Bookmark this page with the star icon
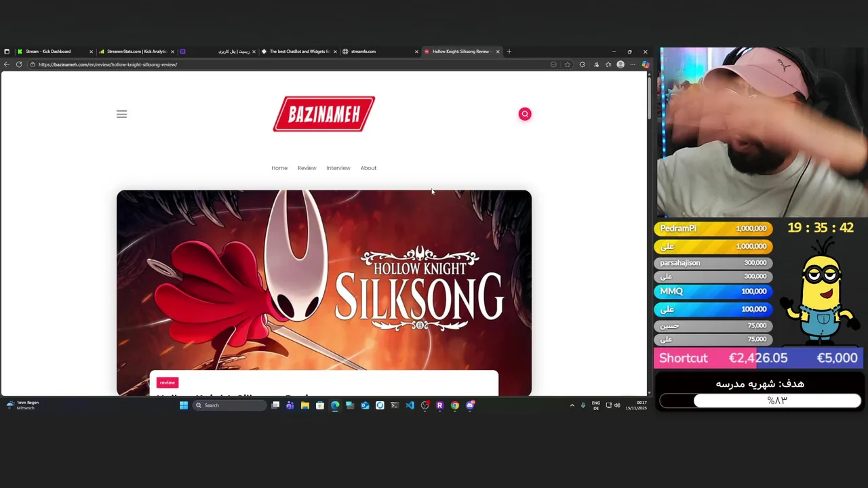 (568, 64)
